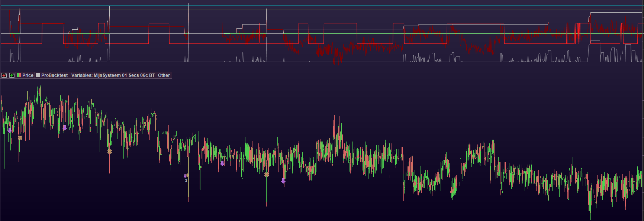Image resolution: width=644 pixels, height=221 pixels.
Task: Click the small purple arrow marker labeled 2
Action: [x=185, y=176]
